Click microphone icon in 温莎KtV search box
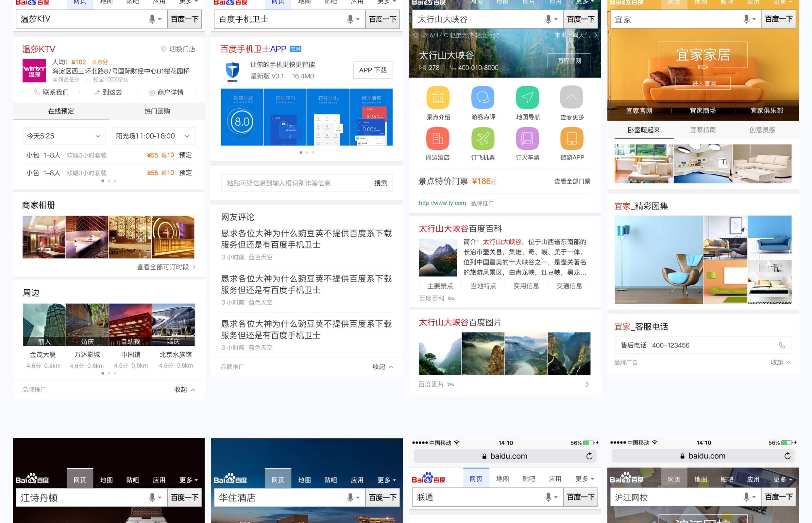This screenshot has height=523, width=812. coord(152,19)
